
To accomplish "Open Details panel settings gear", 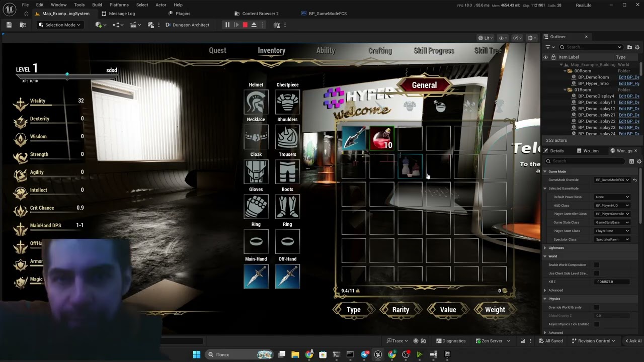I will coord(639,161).
